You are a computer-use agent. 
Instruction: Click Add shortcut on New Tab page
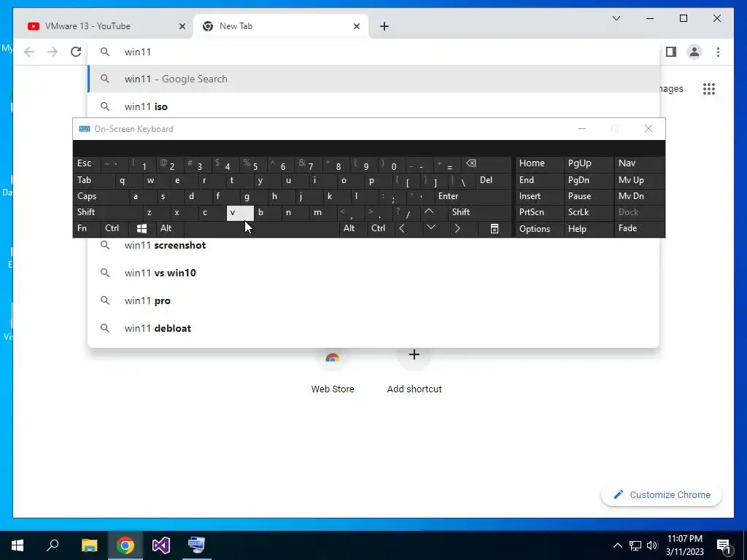(x=414, y=373)
